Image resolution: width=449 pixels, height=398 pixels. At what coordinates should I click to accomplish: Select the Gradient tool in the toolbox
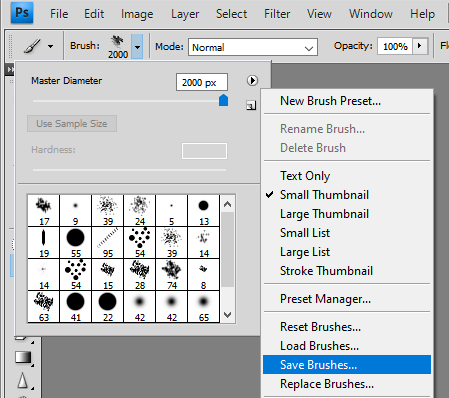[x=23, y=357]
